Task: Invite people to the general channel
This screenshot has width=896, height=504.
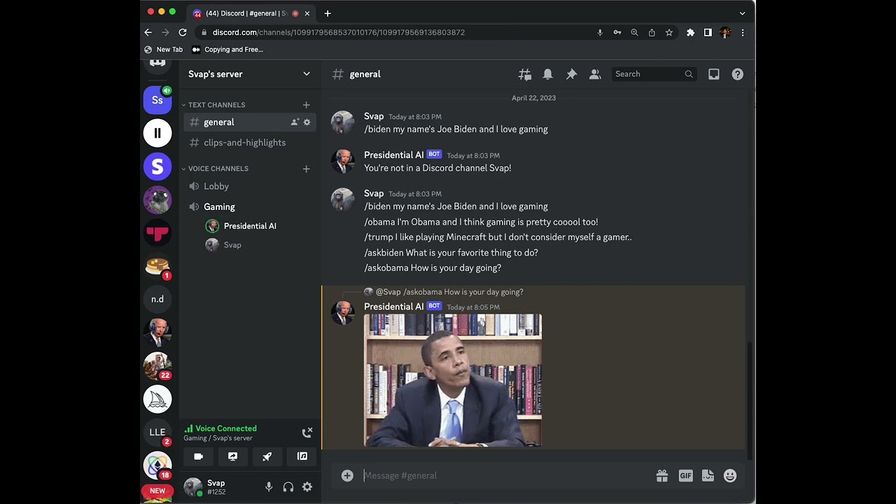Action: [x=294, y=122]
